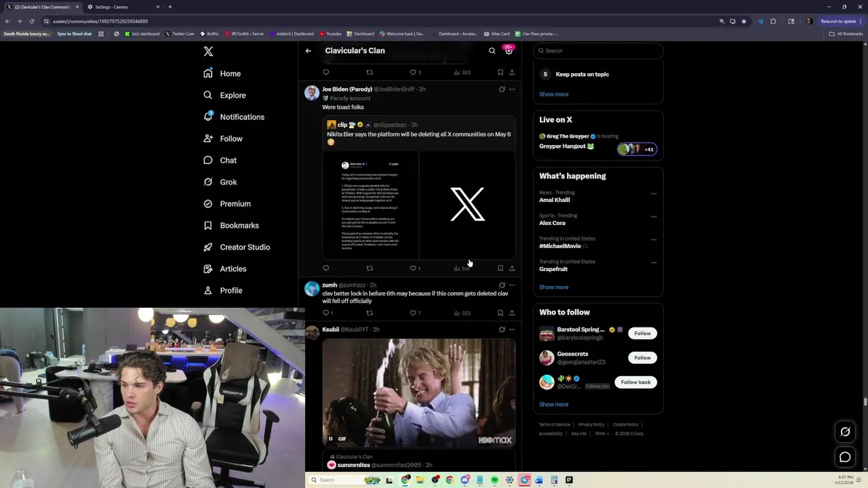The height and width of the screenshot is (488, 868).
Task: Click the X logo in the sidebar
Action: click(x=208, y=52)
